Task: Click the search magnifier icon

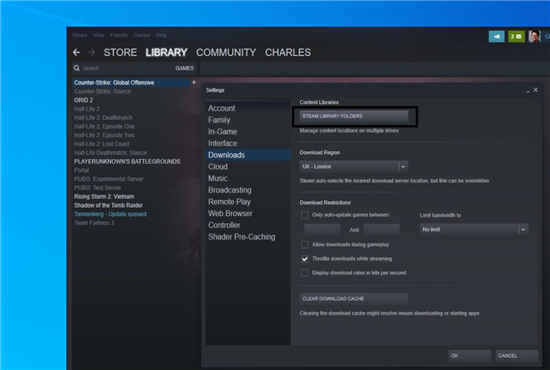Action: pyautogui.click(x=77, y=68)
